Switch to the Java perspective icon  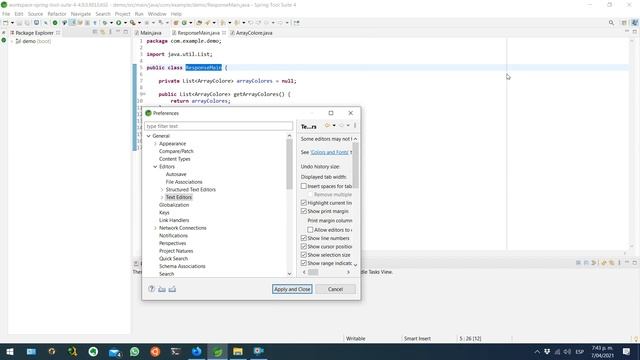tap(635, 23)
